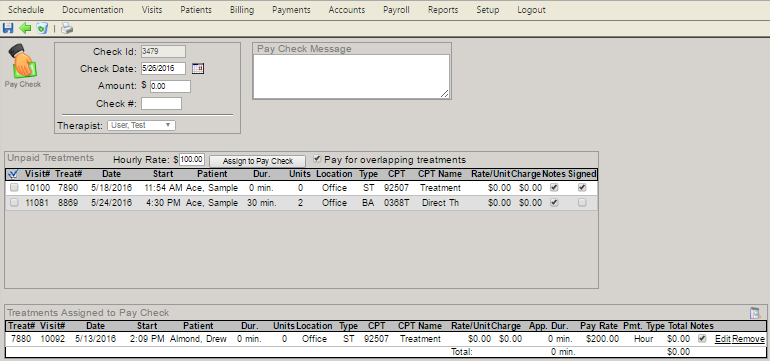Click the 11:54 AM start time cell

pyautogui.click(x=164, y=188)
